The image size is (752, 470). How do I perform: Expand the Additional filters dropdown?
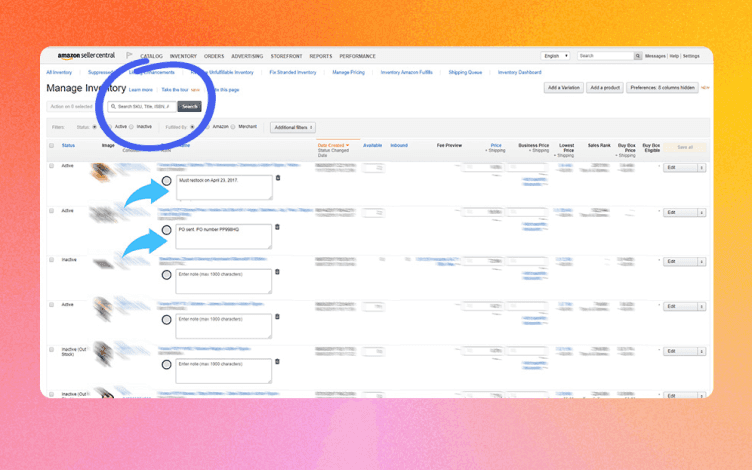tap(293, 128)
